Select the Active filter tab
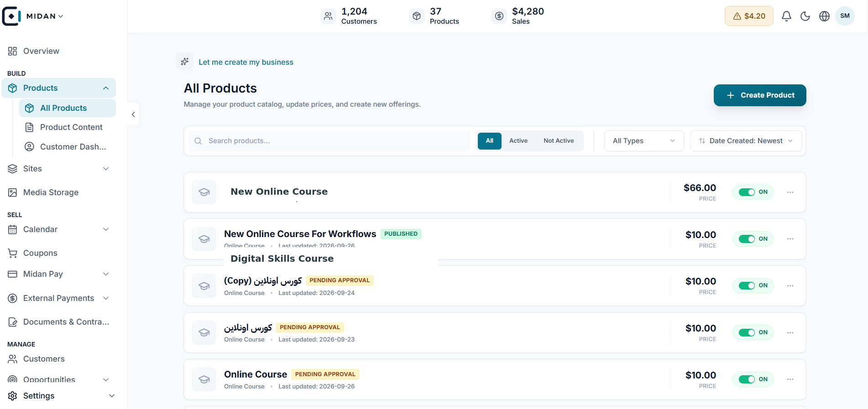This screenshot has width=868, height=409. point(518,141)
